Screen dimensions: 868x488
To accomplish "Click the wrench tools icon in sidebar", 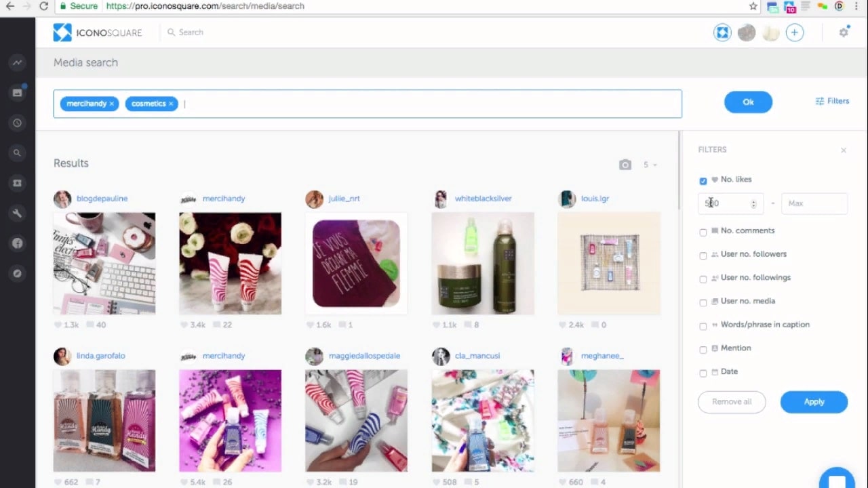I will pos(17,213).
